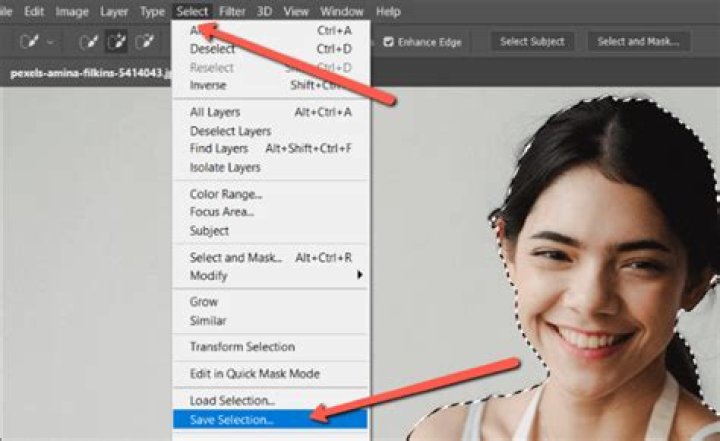Choose All Layers menu entry
This screenshot has width=720, height=441.
(270, 112)
